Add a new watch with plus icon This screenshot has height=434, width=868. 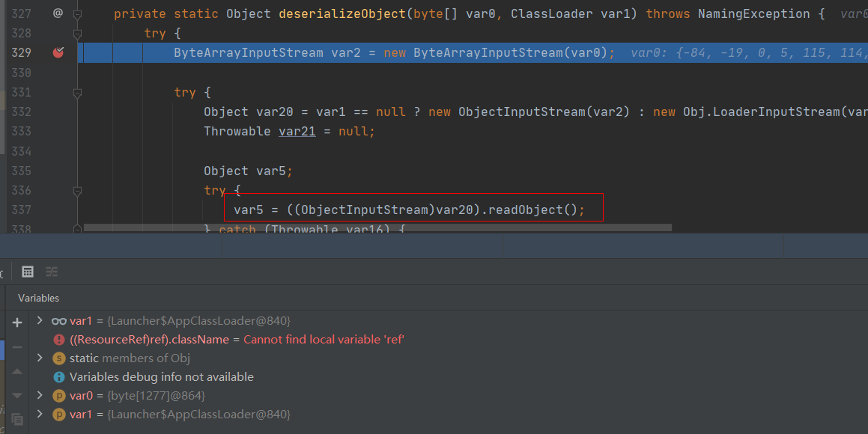(x=17, y=323)
